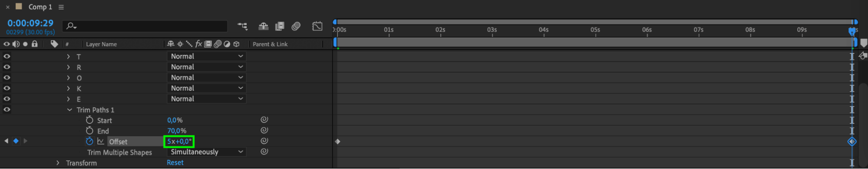Click the Reset link next to Transform
The width and height of the screenshot is (868, 169).
pyautogui.click(x=175, y=162)
